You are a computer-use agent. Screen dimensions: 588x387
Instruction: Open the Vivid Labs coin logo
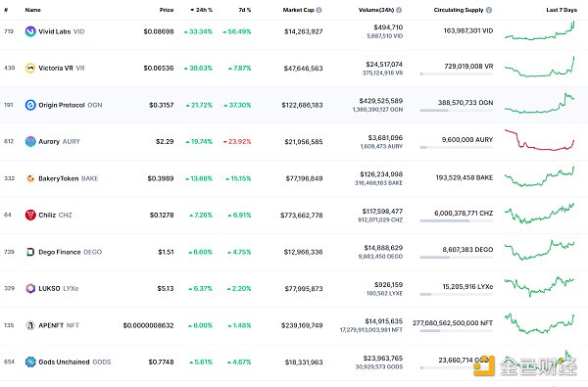coord(30,31)
